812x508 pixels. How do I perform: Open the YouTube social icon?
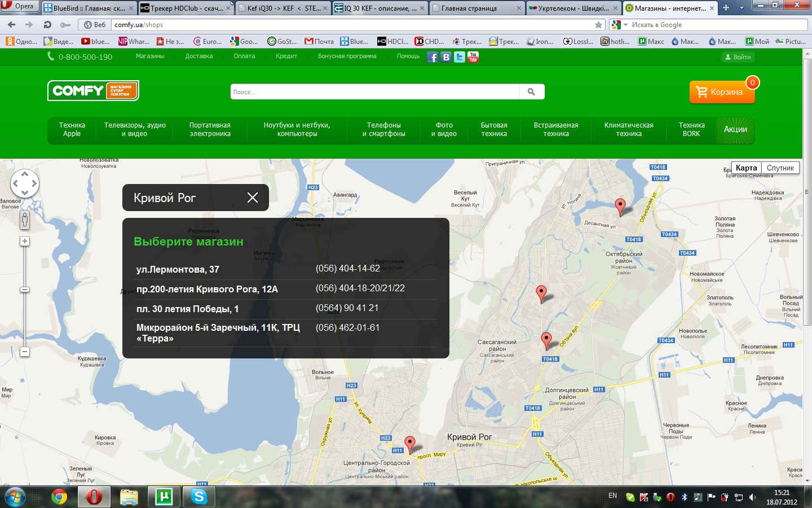pos(473,57)
